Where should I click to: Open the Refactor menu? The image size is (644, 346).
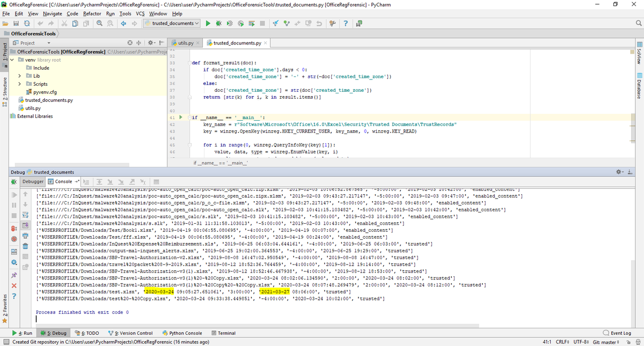[x=92, y=13]
